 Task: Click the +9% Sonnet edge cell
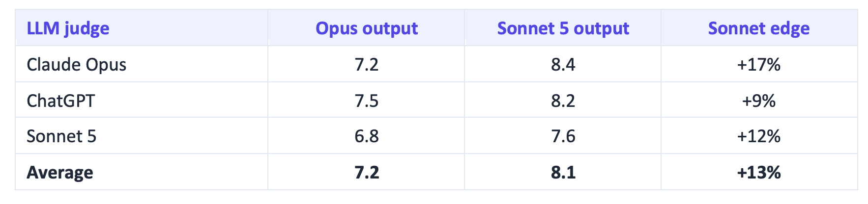coord(759,101)
